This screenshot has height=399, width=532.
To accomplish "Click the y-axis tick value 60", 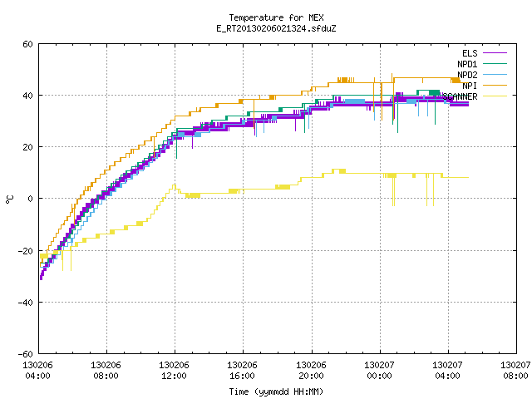I will pos(27,44).
